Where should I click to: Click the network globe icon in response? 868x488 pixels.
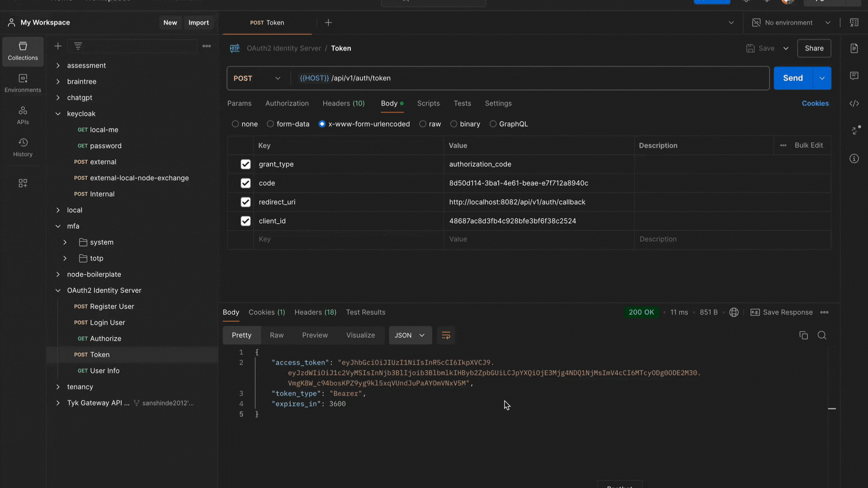click(x=734, y=312)
